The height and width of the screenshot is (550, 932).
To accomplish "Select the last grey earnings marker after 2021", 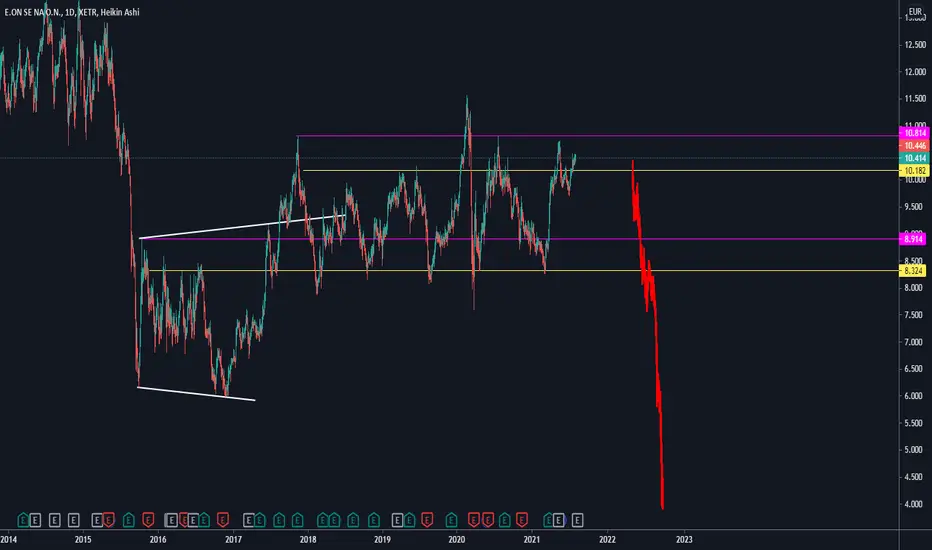I will coord(577,520).
